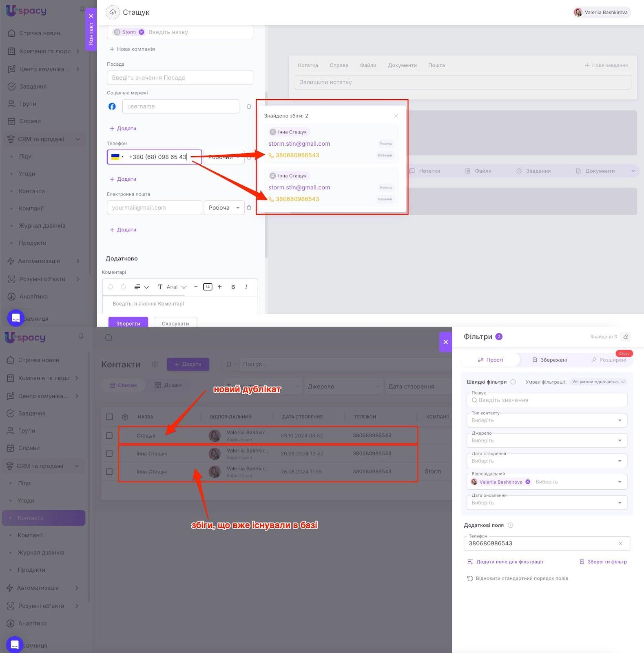Click Нова компанія link

(x=132, y=49)
